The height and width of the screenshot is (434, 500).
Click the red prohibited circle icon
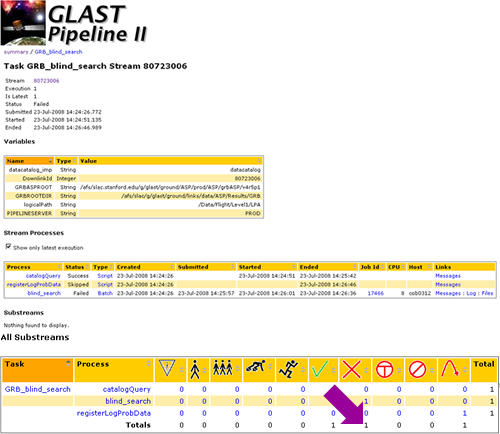(x=417, y=369)
